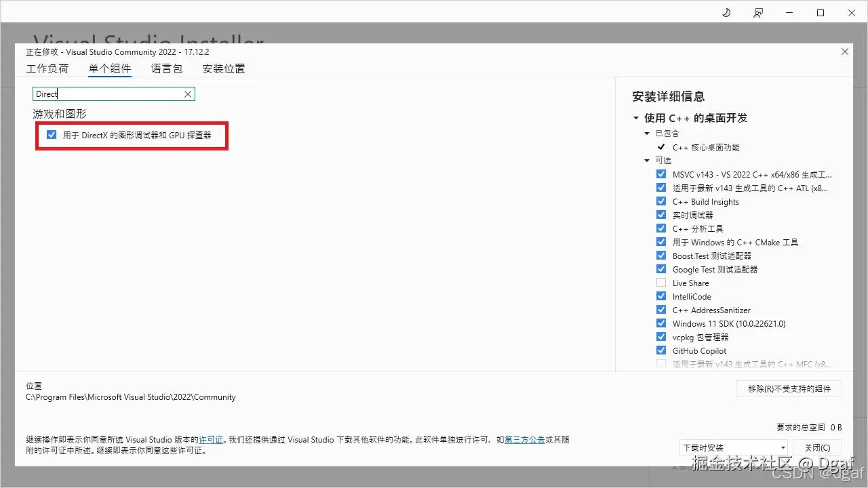Screen dimensions: 868x488
Task: Click 移除(R)不受支持的组件 button
Action: tap(789, 388)
